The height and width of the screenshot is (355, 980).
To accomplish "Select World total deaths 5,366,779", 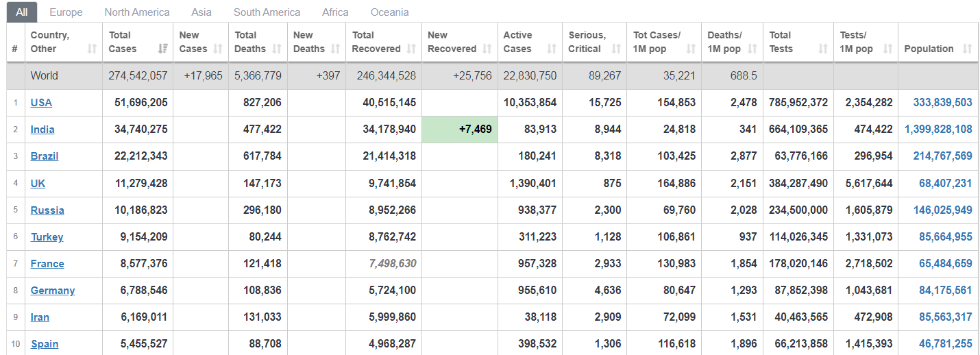I will [x=258, y=76].
